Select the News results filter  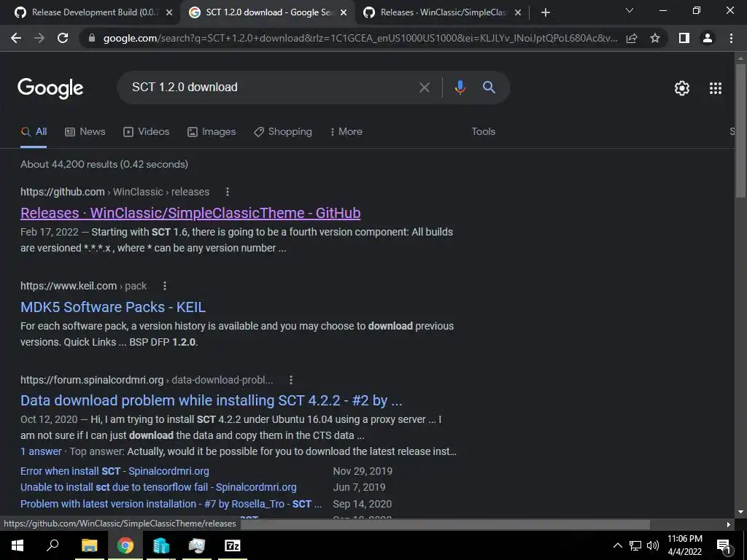pos(85,132)
